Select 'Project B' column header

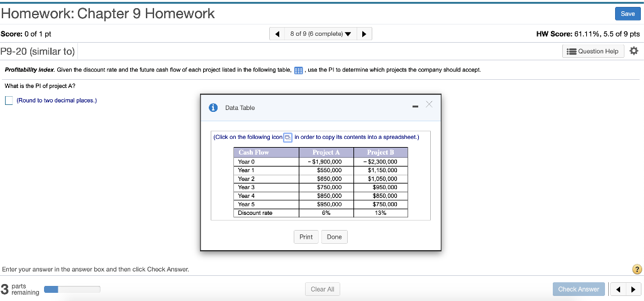[x=380, y=152]
